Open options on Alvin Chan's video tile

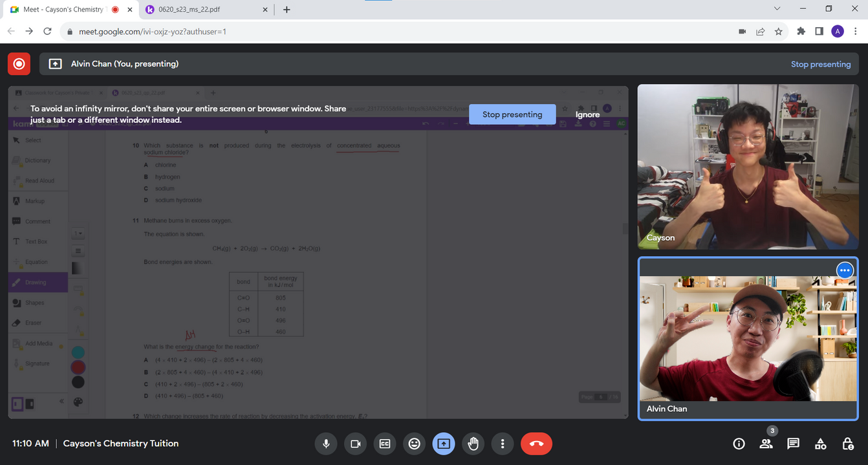845,270
